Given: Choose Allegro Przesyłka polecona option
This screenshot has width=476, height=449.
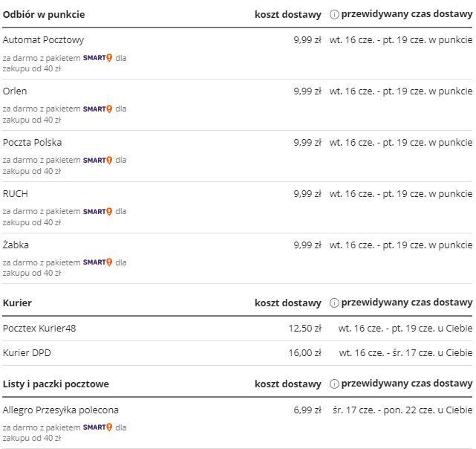Looking at the screenshot, I should point(61,410).
